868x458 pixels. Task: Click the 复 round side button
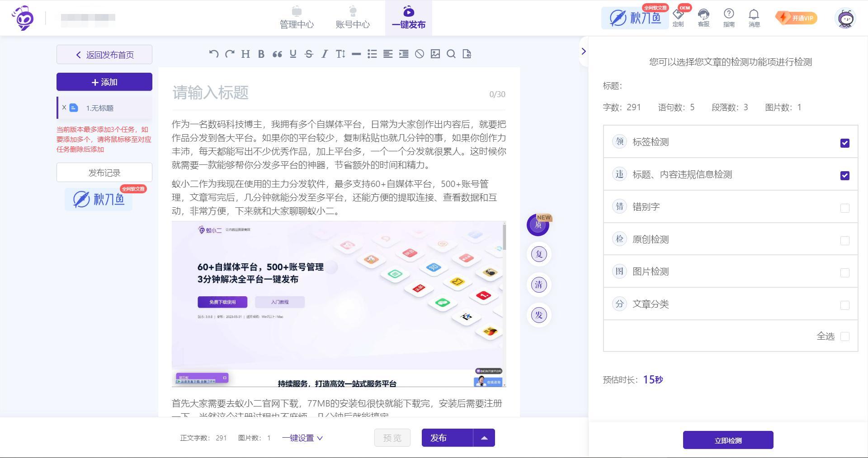click(x=538, y=254)
